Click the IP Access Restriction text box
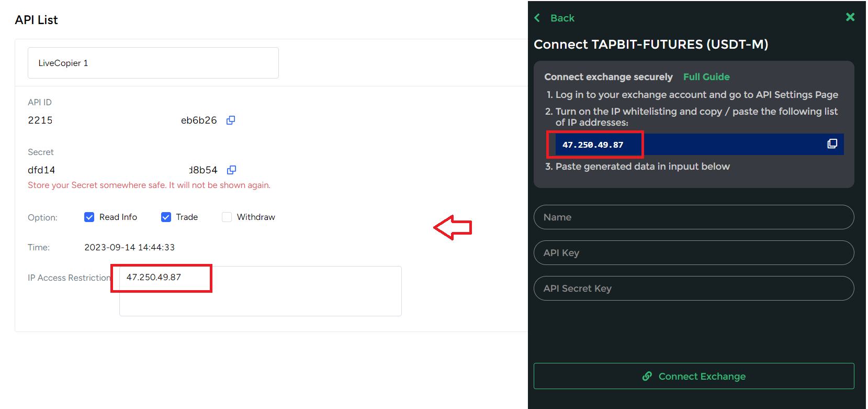868x409 pixels. pyautogui.click(x=261, y=291)
